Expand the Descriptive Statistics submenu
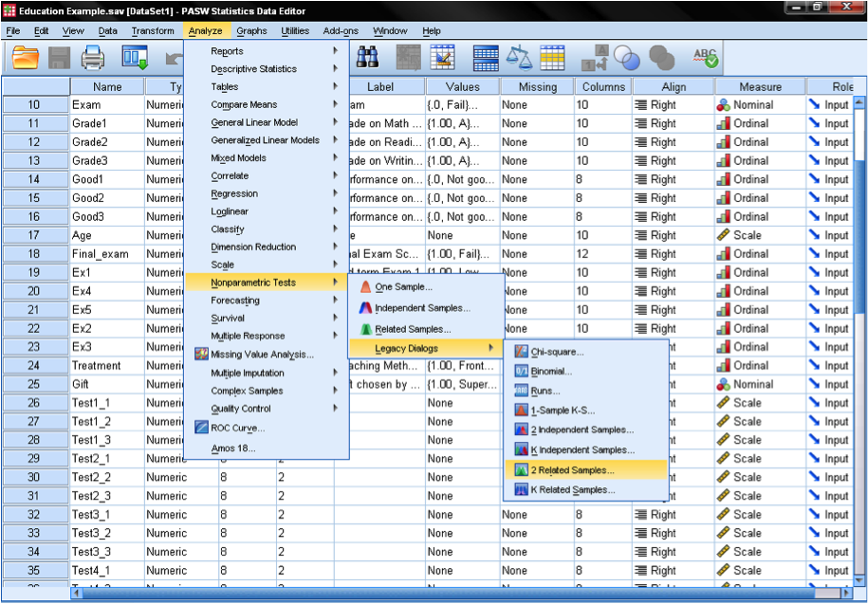The image size is (868, 604). point(253,69)
